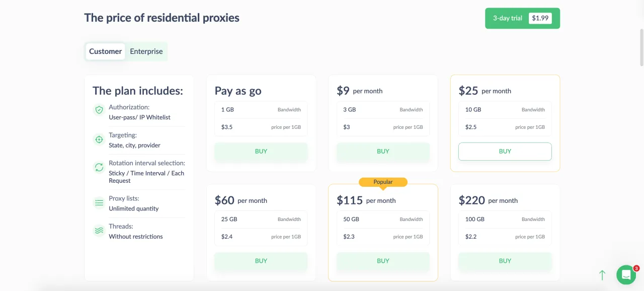Image resolution: width=644 pixels, height=291 pixels.
Task: Click the residential proxies price heading
Action: 162,18
